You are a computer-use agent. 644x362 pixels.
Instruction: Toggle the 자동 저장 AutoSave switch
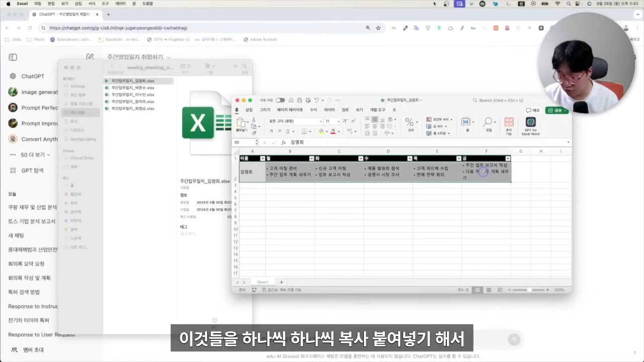[x=280, y=100]
